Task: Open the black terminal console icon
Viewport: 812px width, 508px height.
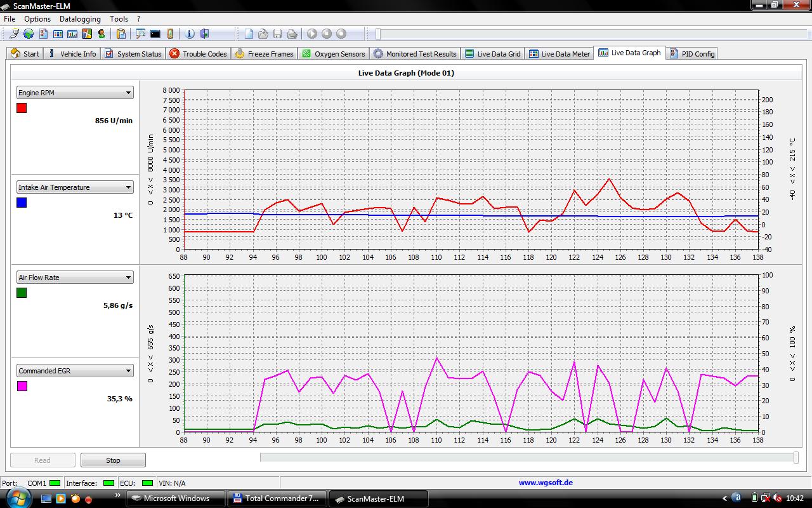Action: (x=155, y=34)
